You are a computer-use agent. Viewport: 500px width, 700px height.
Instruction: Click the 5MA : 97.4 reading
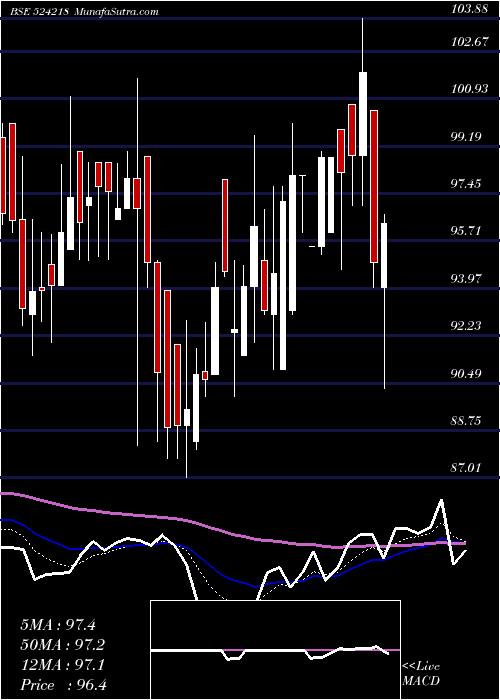click(x=58, y=625)
